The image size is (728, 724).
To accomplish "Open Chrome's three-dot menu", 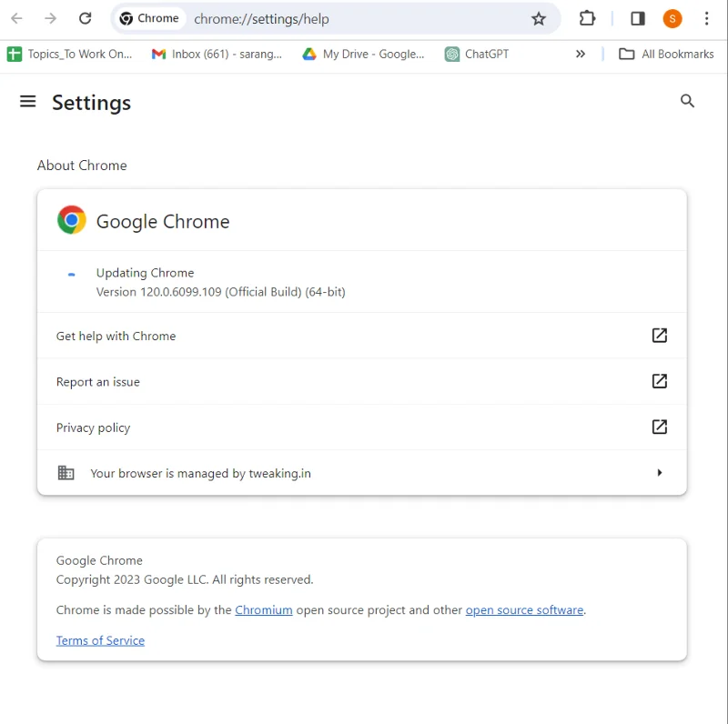I will click(707, 18).
